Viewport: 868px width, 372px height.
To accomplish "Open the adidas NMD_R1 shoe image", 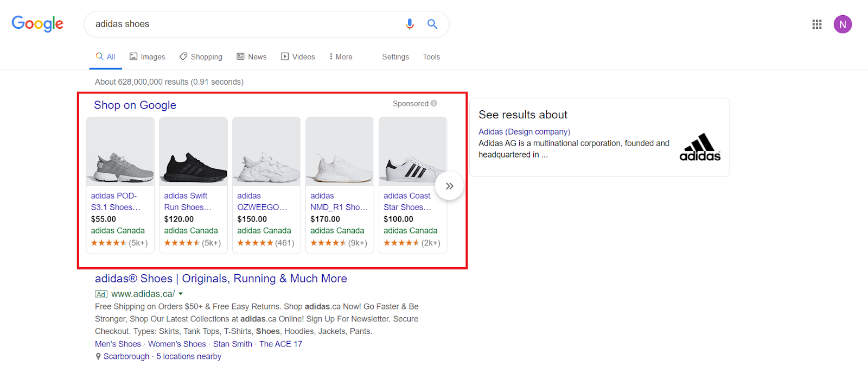I will (x=340, y=152).
